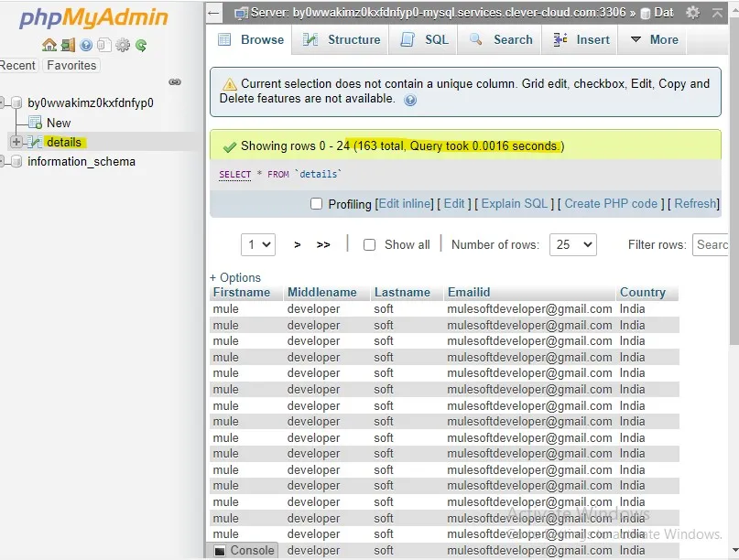Open phpMyAdmin documentation help icon

point(86,45)
